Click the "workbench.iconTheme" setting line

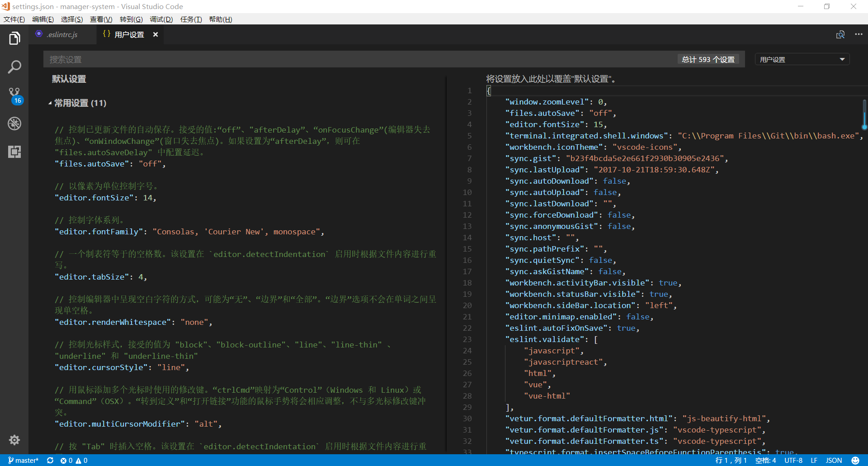593,147
